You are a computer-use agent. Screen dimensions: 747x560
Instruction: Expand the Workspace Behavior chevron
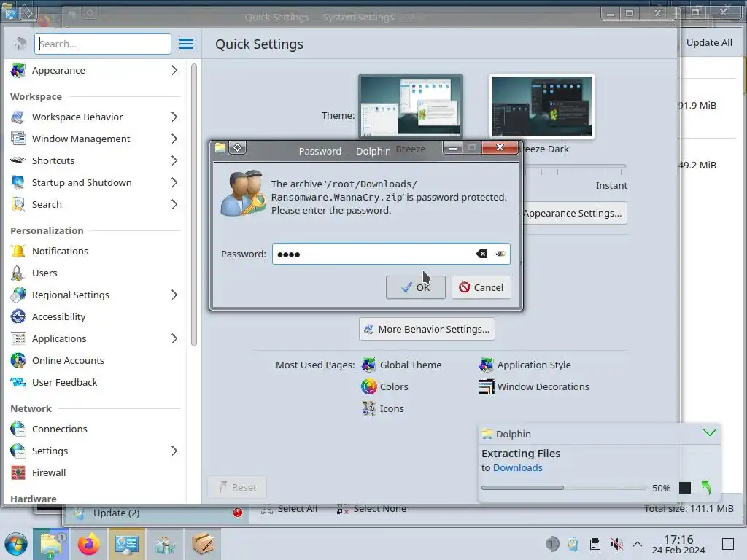(x=174, y=117)
